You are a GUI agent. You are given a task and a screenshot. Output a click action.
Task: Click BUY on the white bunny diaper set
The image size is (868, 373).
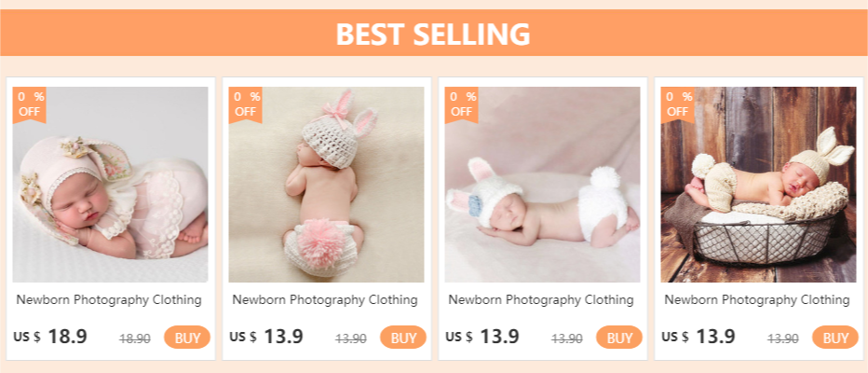pyautogui.click(x=619, y=338)
